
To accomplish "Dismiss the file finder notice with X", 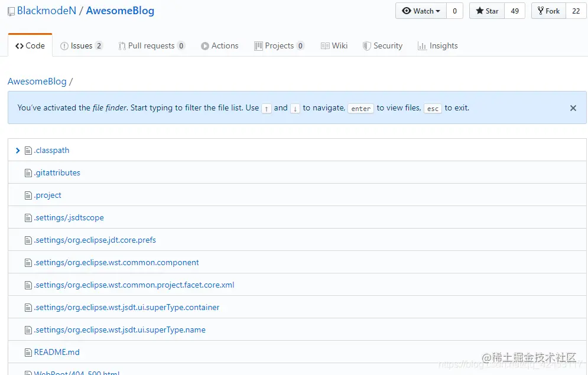I will (573, 108).
